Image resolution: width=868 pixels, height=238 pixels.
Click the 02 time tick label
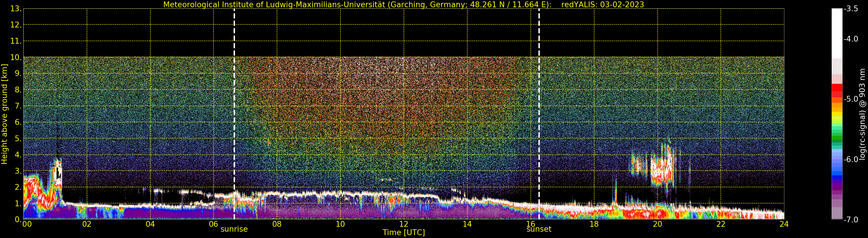pos(87,224)
